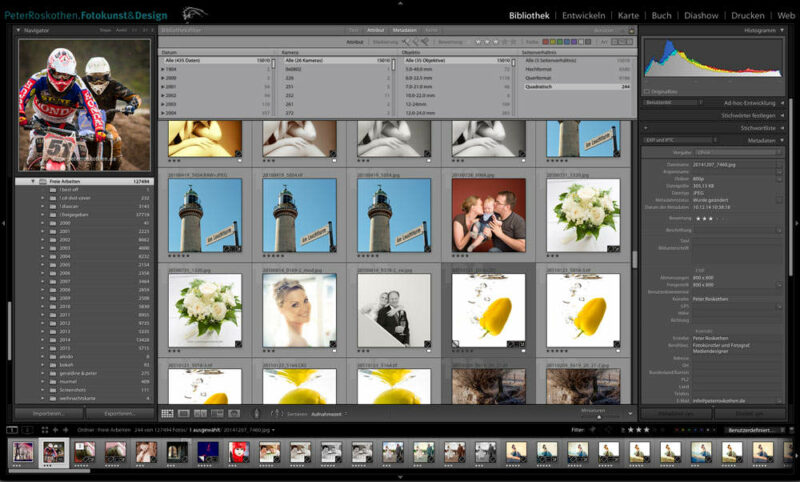Screen dimensions: 800x482
Task: Switch to loupe view in the toolbar
Action: 184,413
